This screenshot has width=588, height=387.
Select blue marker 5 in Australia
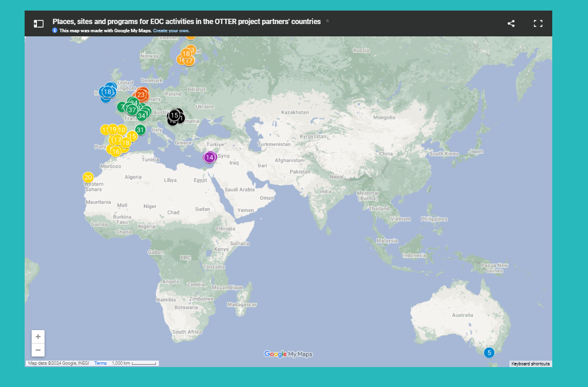point(489,352)
